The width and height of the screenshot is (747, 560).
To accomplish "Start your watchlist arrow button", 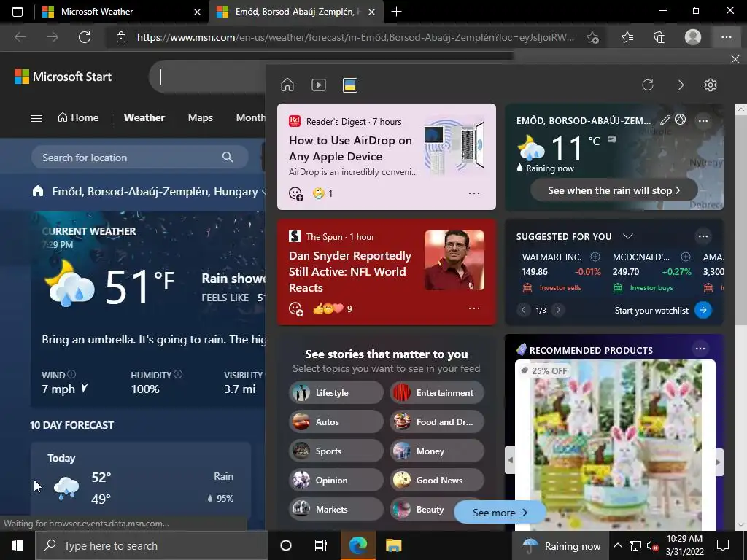I will click(x=703, y=310).
